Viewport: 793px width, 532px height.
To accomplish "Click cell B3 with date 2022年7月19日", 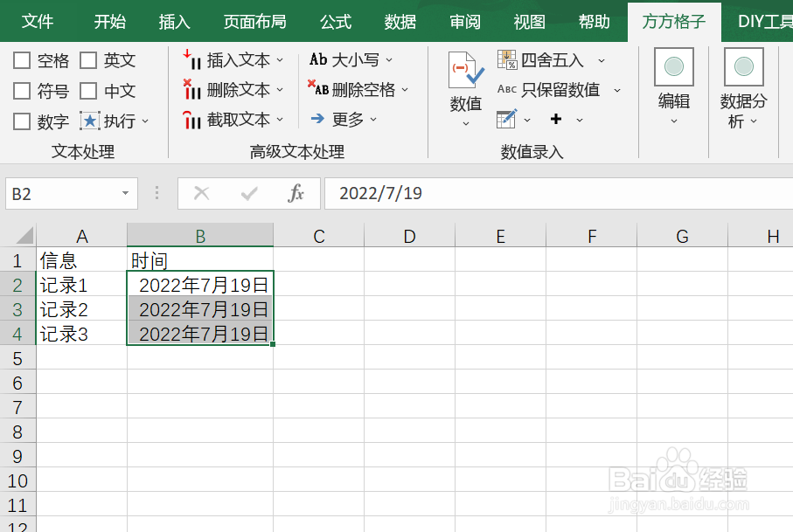I will tap(200, 309).
